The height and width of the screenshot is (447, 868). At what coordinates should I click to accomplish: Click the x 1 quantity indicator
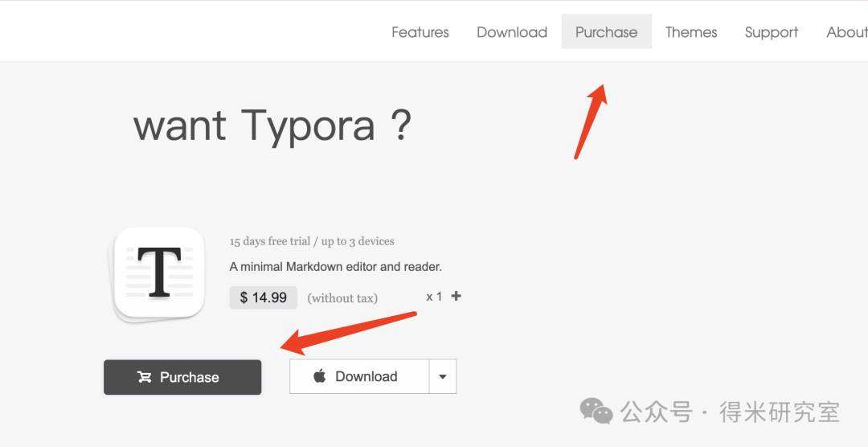tap(434, 297)
